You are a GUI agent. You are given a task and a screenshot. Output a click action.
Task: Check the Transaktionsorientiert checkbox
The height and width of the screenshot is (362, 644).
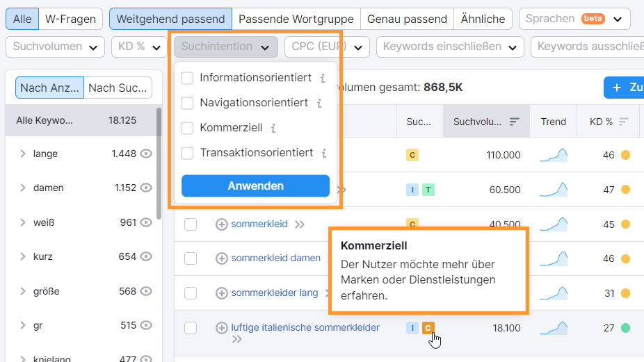pyautogui.click(x=187, y=153)
